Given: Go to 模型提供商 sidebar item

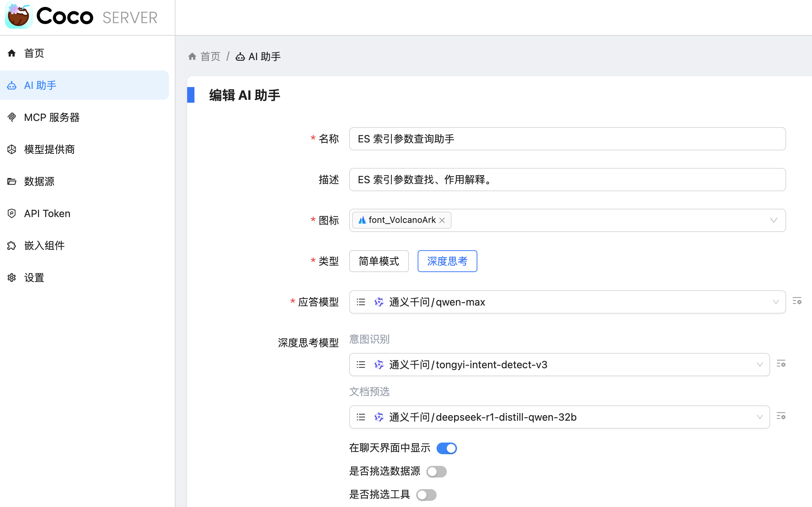Looking at the screenshot, I should (x=49, y=149).
